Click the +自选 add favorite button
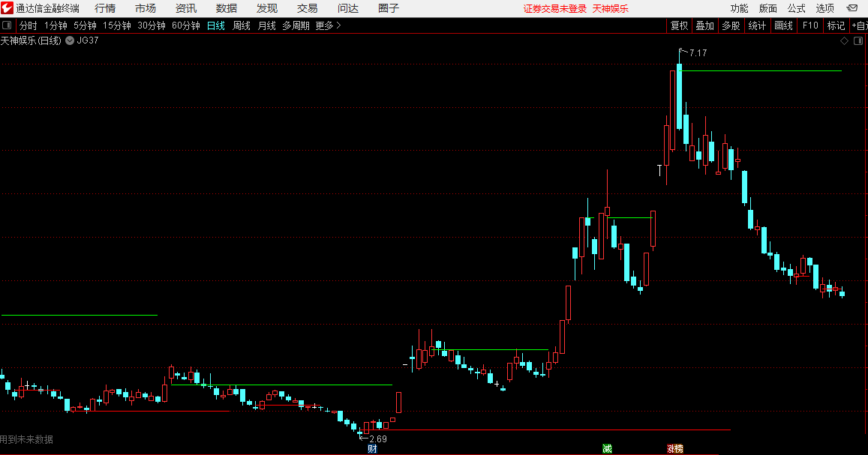 point(859,25)
